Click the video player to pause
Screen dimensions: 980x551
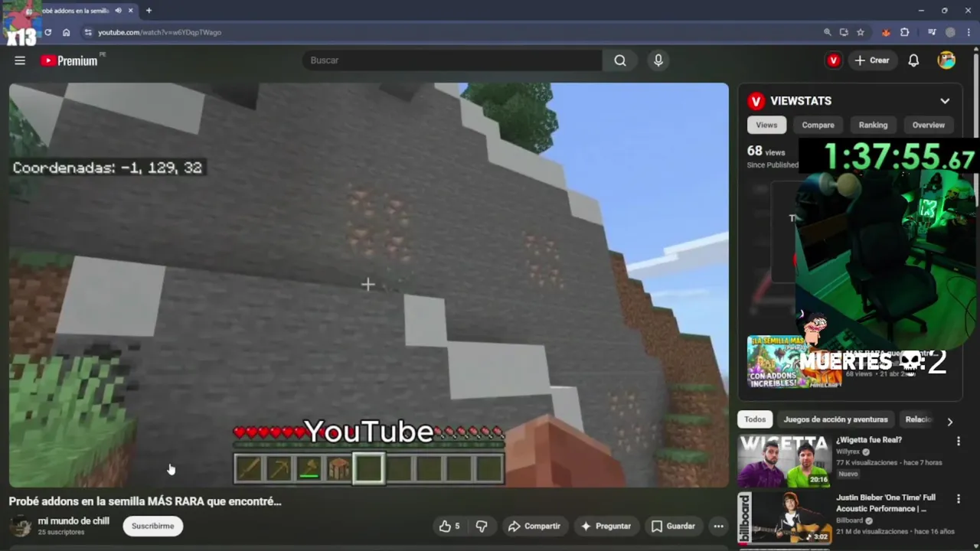(x=368, y=285)
